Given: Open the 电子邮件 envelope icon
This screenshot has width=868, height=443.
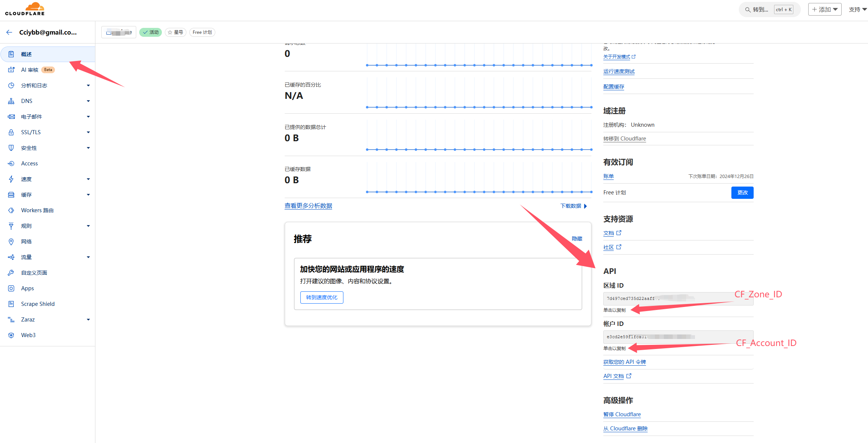Looking at the screenshot, I should (11, 116).
